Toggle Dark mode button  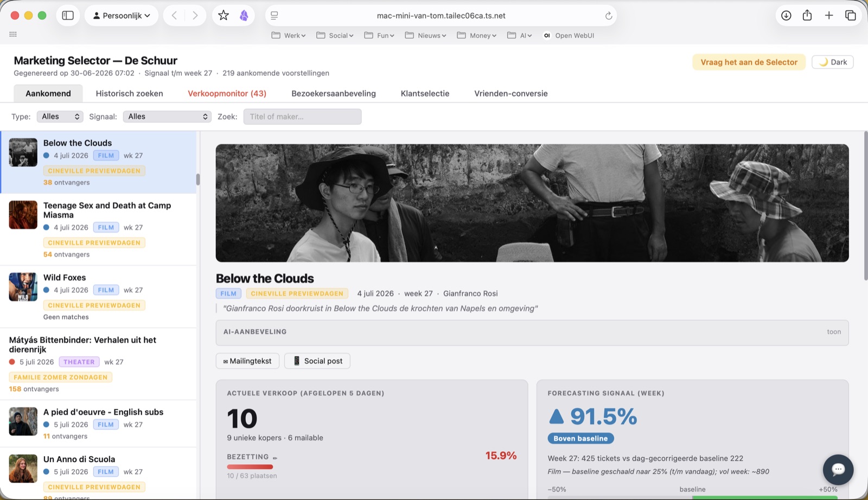click(x=833, y=62)
